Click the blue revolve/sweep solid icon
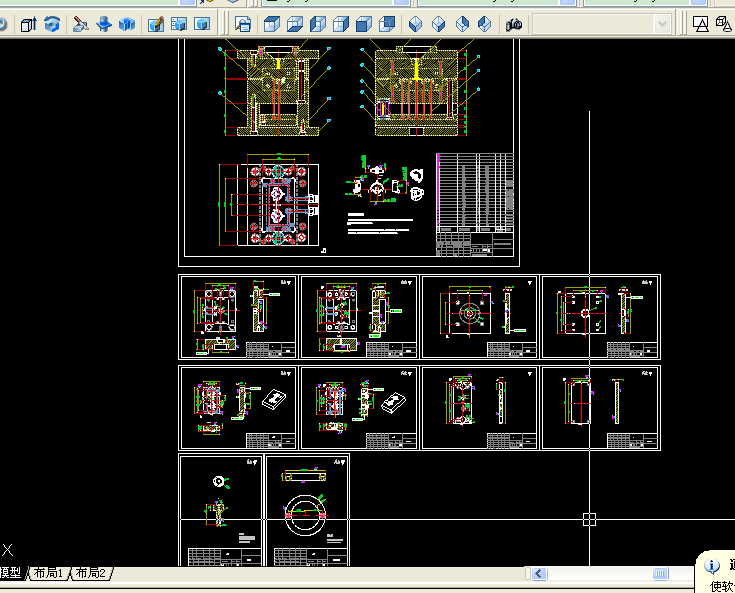 coord(52,24)
